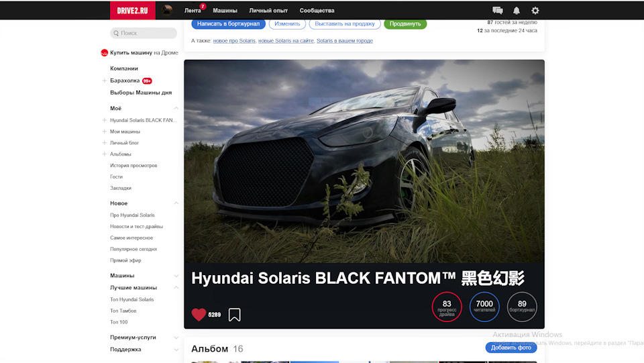Image resolution: width=644 pixels, height=363 pixels.
Task: Open Про Hyundai Solaris in sidebar
Action: (132, 215)
